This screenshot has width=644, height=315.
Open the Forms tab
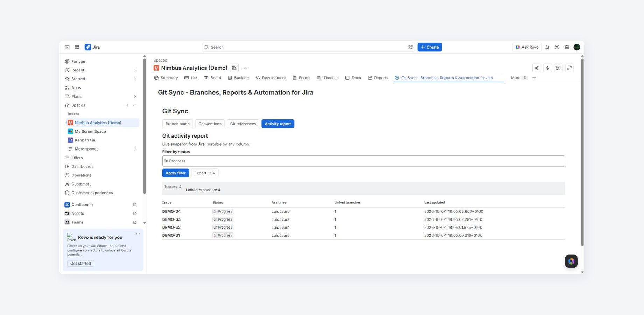[x=301, y=78]
